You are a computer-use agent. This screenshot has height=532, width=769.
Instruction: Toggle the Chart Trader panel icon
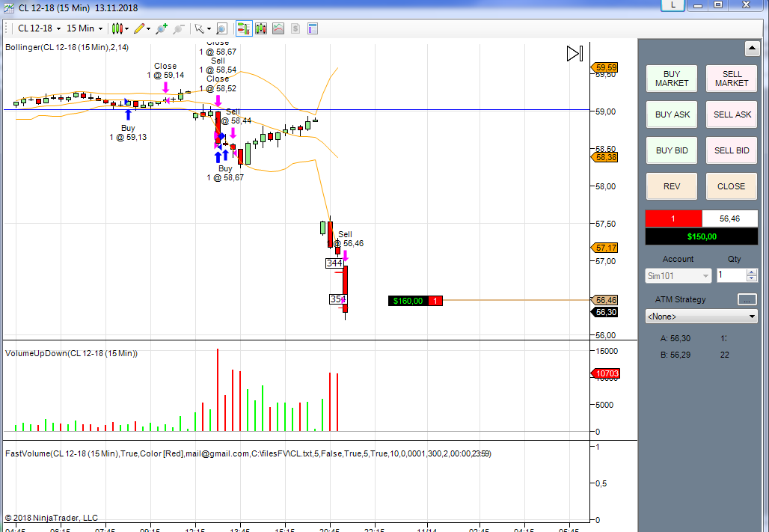[x=244, y=28]
